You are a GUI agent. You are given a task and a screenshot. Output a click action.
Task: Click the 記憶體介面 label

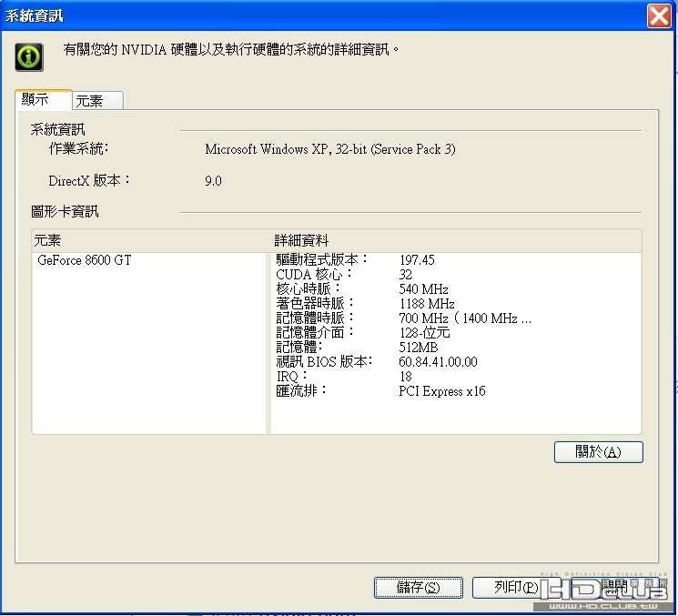tap(315, 332)
